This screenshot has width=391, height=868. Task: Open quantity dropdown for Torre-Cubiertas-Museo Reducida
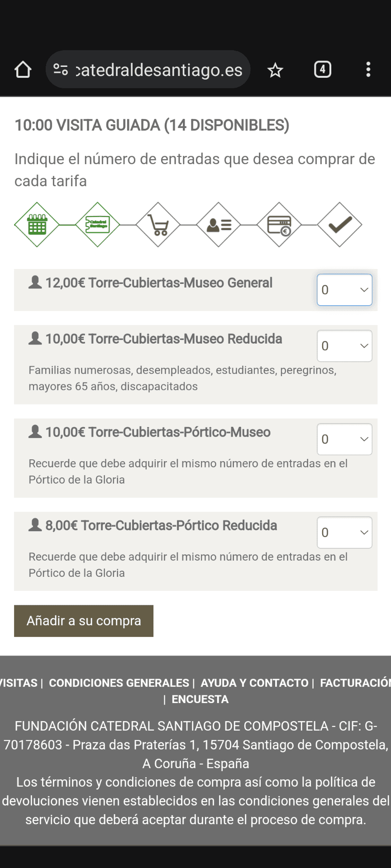[344, 346]
